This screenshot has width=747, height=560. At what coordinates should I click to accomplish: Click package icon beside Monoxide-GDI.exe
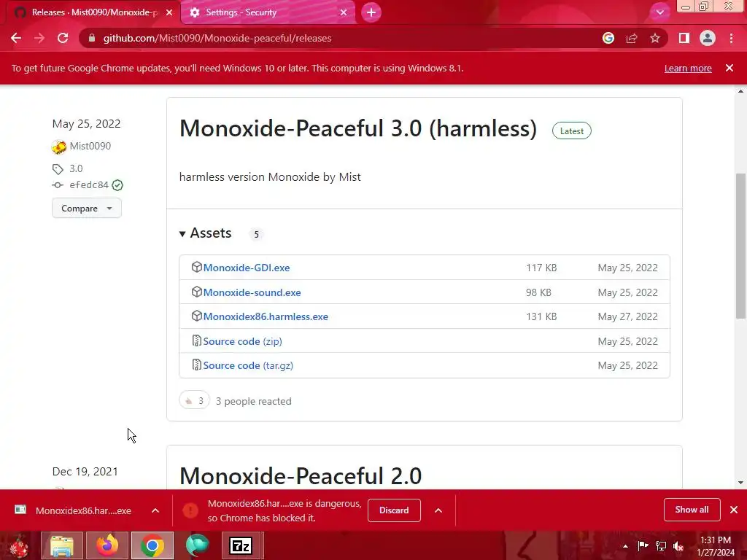(x=196, y=267)
